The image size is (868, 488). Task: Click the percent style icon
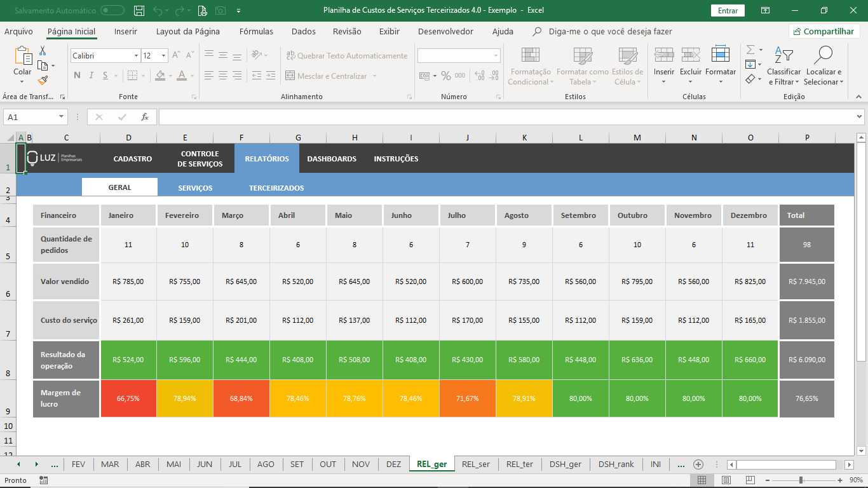446,76
